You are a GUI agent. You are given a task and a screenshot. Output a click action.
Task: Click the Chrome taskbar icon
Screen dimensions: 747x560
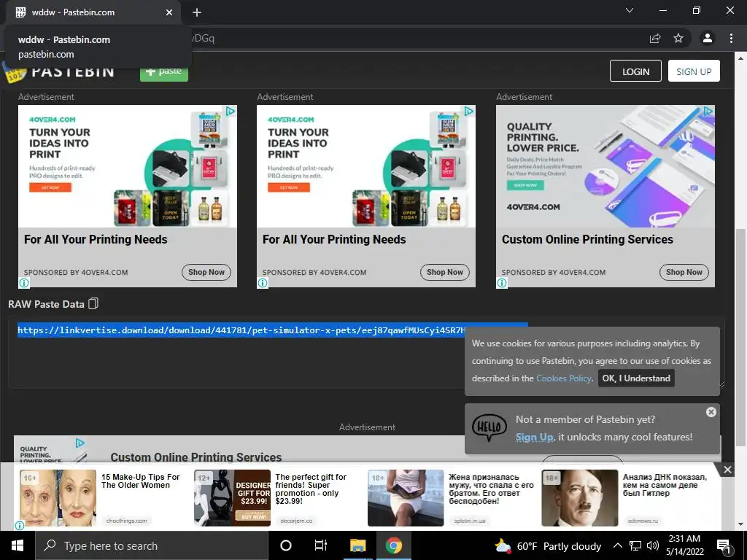[x=393, y=545]
